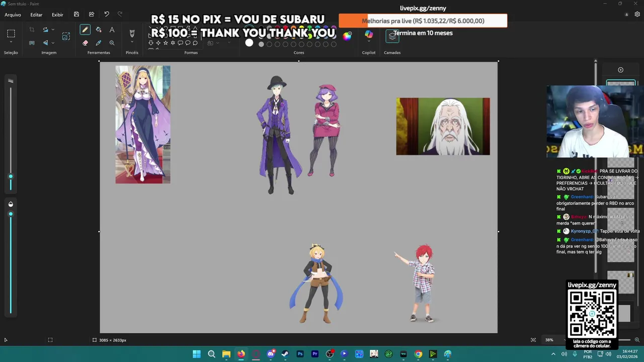Select the white-bearded old man image

click(443, 126)
